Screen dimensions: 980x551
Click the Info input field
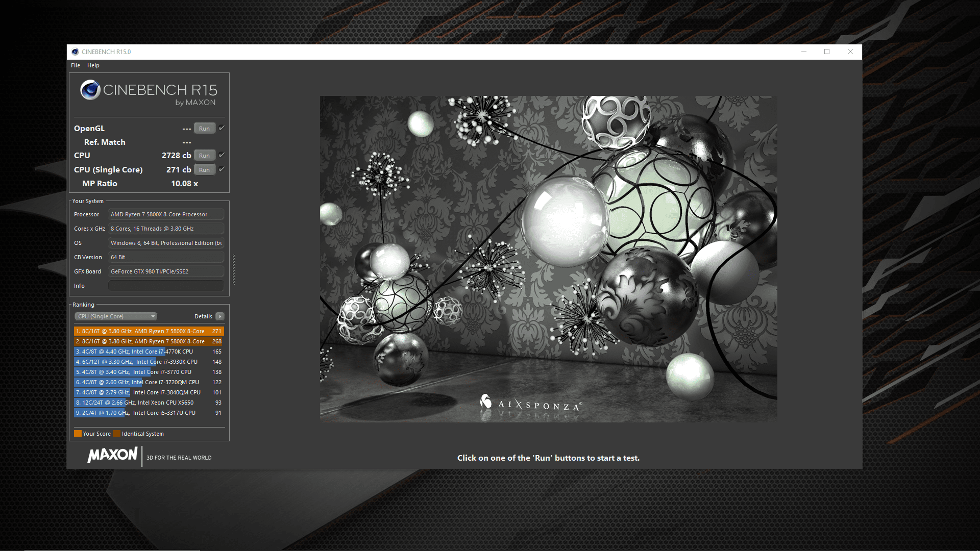[166, 286]
